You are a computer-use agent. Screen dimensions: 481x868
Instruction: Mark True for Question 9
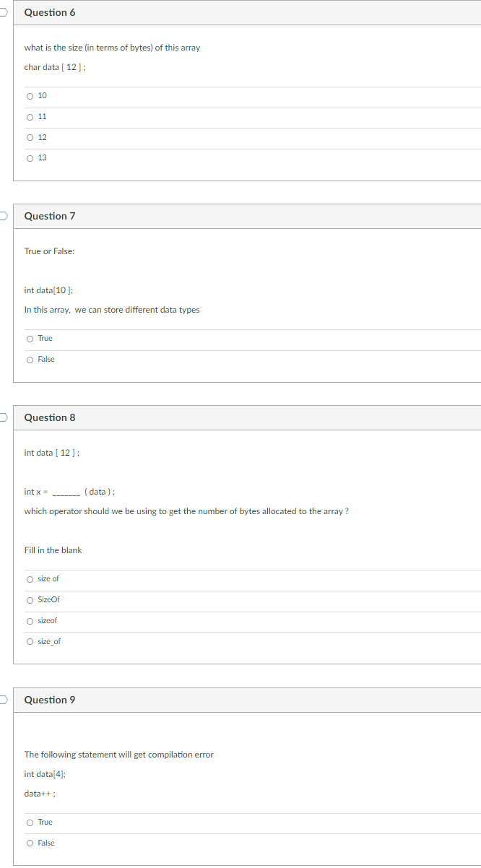pos(30,822)
